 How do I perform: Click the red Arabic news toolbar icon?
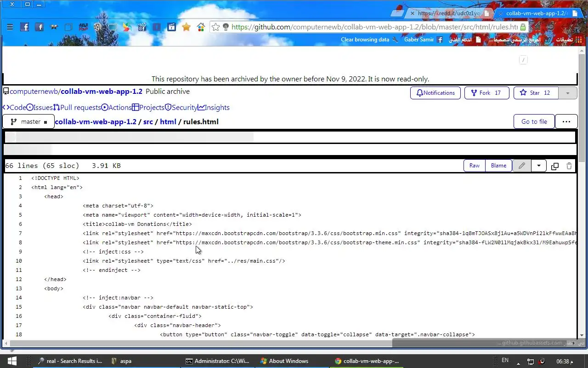(83, 27)
